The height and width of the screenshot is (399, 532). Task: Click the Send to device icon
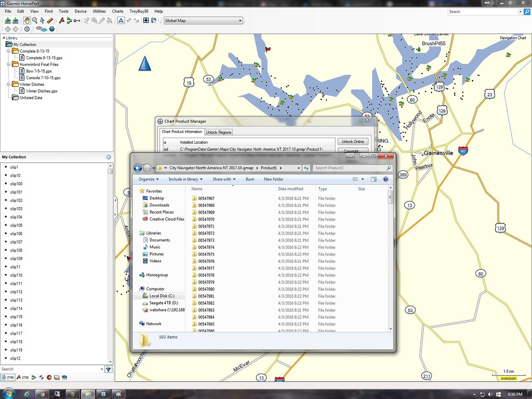15,21
